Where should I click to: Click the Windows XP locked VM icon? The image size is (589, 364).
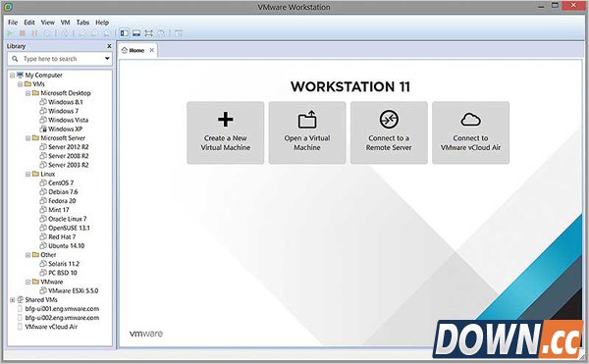[43, 130]
